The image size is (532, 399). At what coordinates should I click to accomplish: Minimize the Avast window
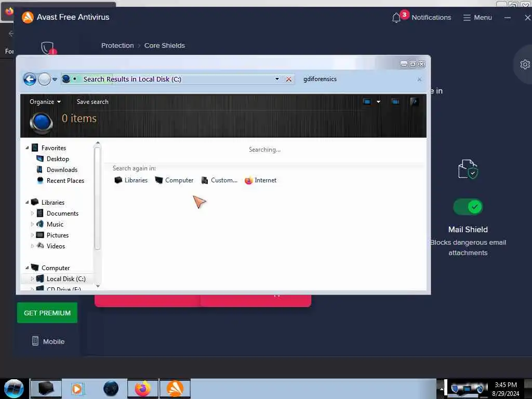click(507, 18)
